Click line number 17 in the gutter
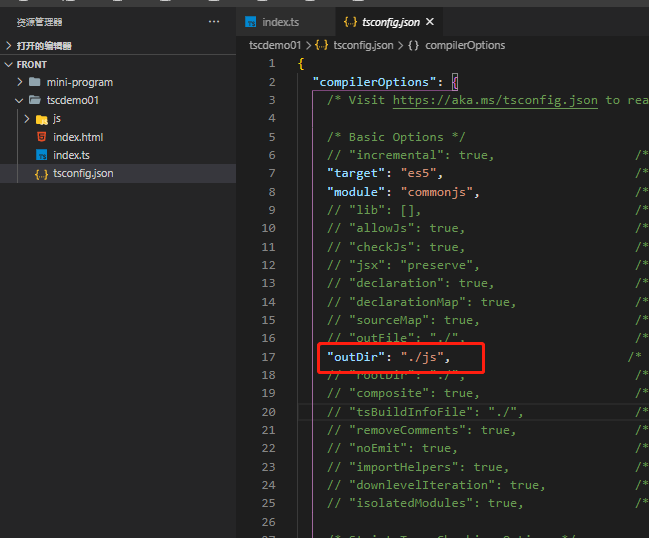649x538 pixels. [268, 357]
